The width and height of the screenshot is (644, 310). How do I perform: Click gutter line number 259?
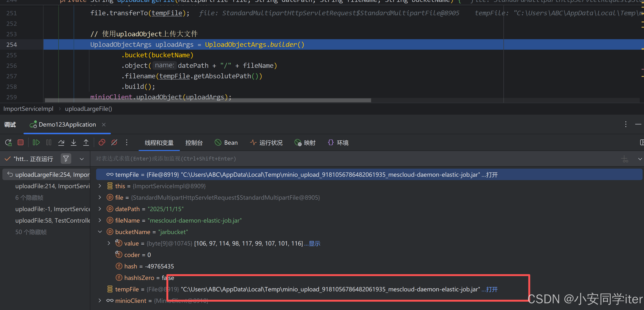12,97
